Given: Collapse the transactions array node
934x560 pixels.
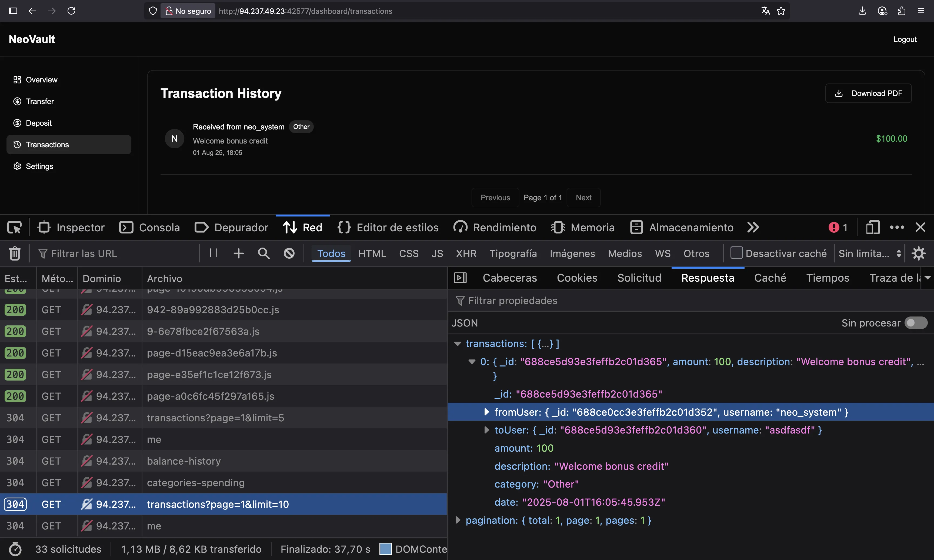Looking at the screenshot, I should tap(458, 344).
